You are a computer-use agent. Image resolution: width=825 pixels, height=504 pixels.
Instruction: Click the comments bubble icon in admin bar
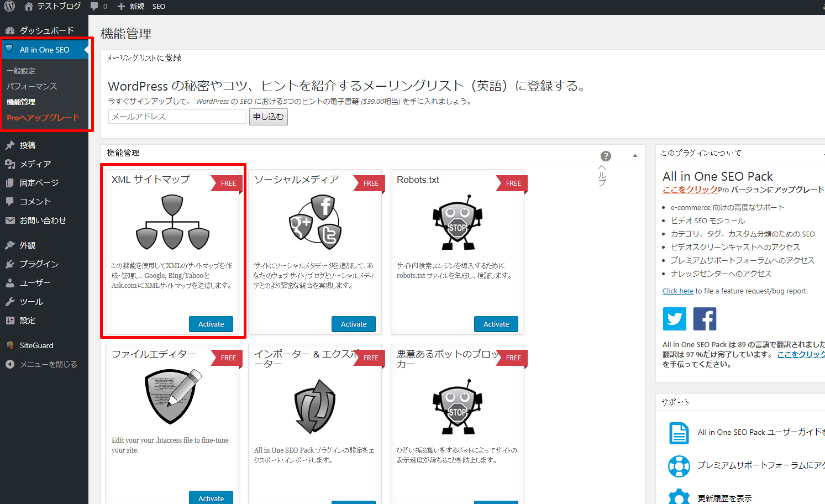tap(94, 7)
